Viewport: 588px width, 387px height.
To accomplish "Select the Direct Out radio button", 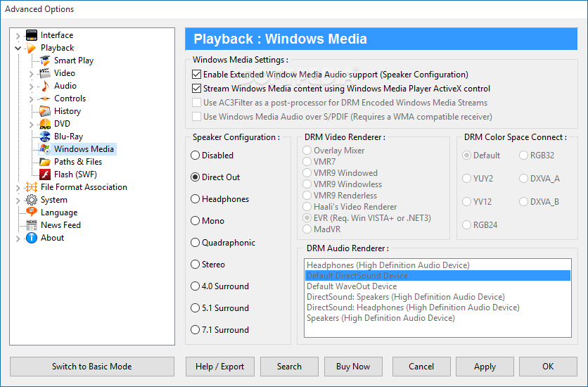I will pos(195,177).
